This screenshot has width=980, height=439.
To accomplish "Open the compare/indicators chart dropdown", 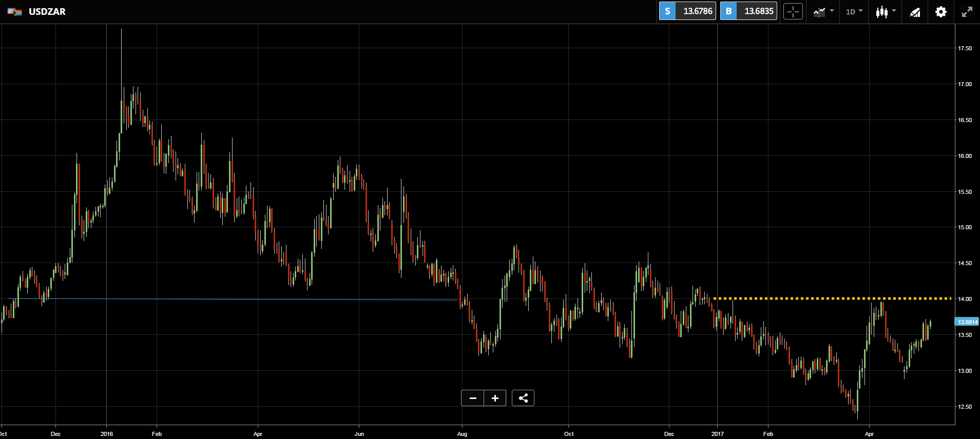I will 823,11.
